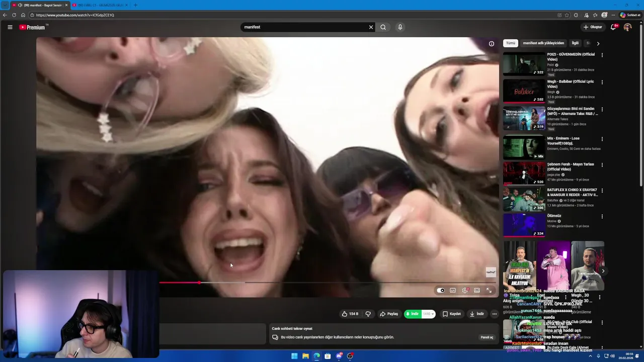
Task: Clear the search box with X
Action: click(x=371, y=27)
